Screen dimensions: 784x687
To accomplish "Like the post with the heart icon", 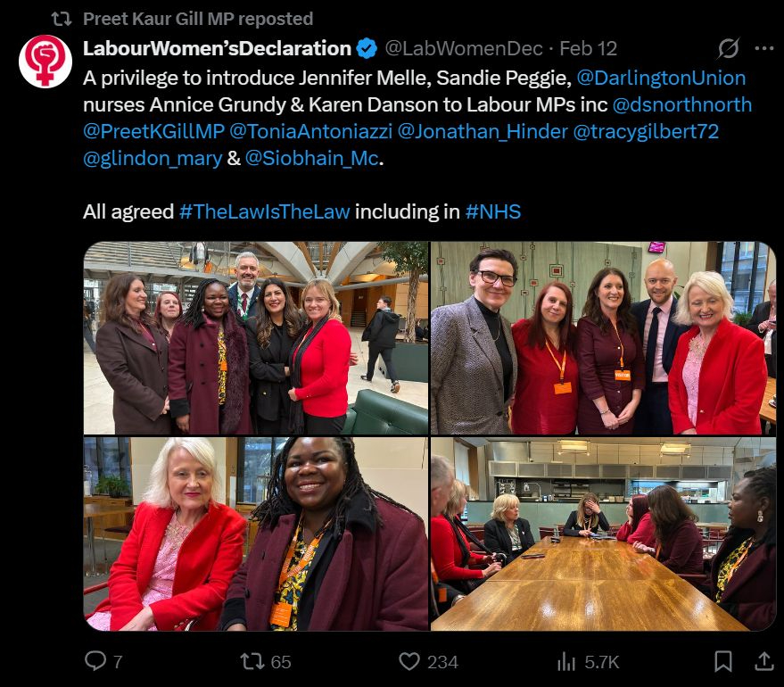I will coord(409,661).
